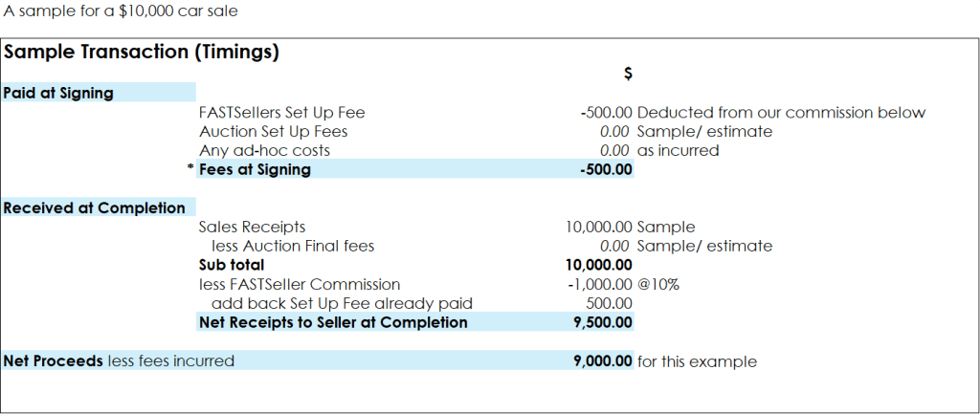Click the 'as incurred' note
This screenshot has width=980, height=414.
pos(678,151)
